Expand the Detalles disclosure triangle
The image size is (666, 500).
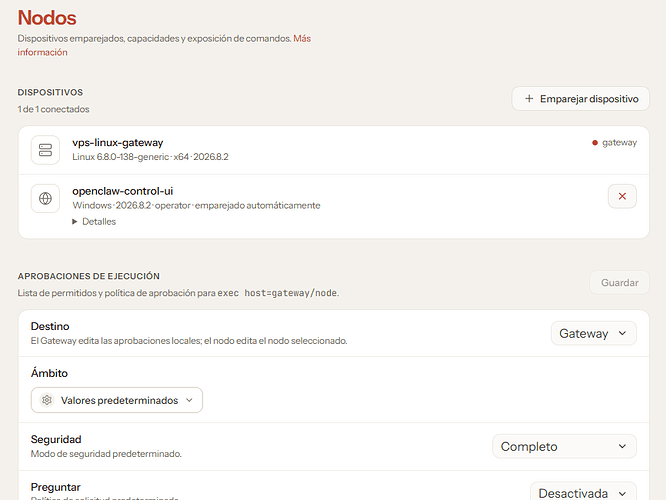click(x=75, y=222)
